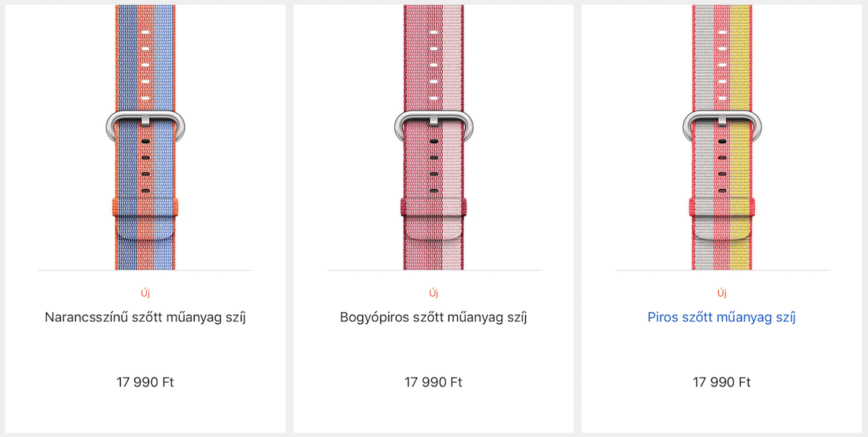Select the 17 990 Ft price under Narancsszínű

pyautogui.click(x=145, y=382)
